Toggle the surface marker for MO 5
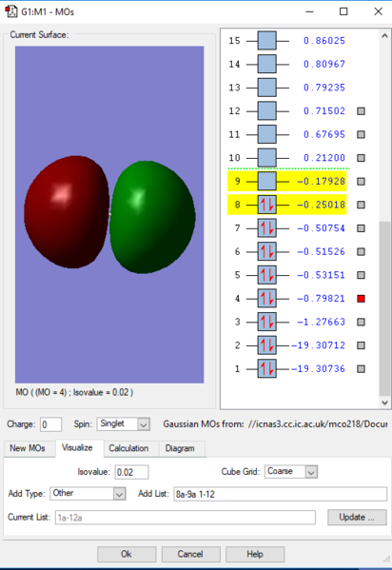The image size is (392, 570). (361, 275)
